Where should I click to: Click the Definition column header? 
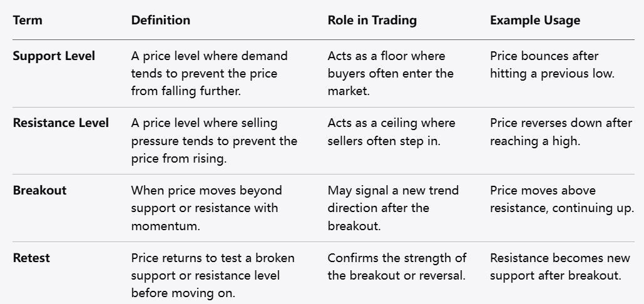tap(160, 20)
